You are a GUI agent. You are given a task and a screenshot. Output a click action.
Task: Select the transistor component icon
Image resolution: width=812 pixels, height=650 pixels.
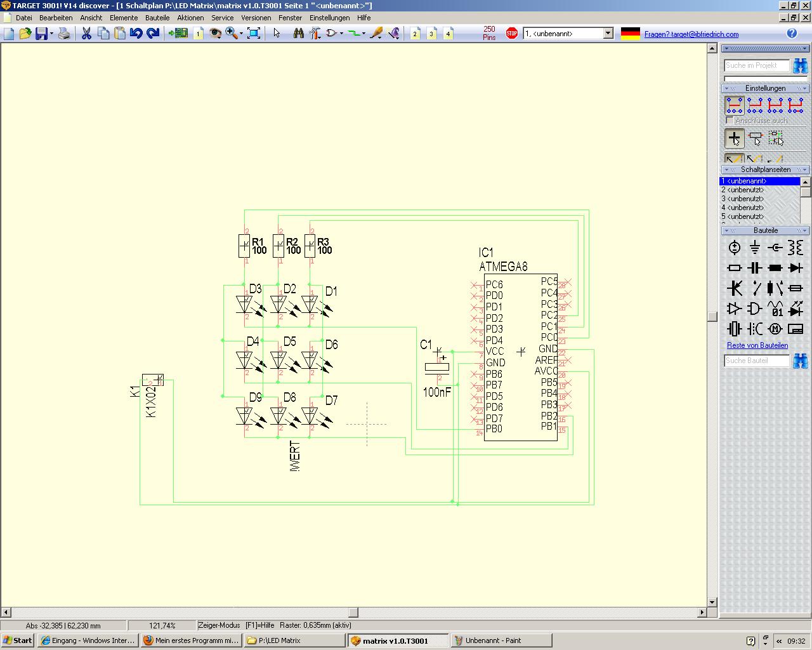(x=735, y=288)
